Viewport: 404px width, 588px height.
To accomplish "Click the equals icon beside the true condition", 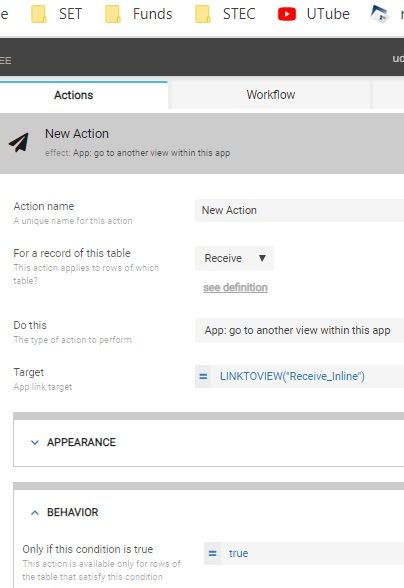I will point(212,553).
